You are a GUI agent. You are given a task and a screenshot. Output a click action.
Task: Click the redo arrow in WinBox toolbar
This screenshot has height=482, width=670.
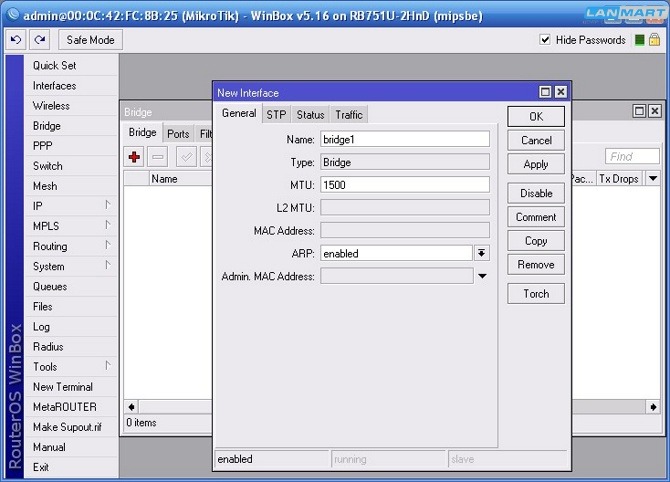(40, 40)
